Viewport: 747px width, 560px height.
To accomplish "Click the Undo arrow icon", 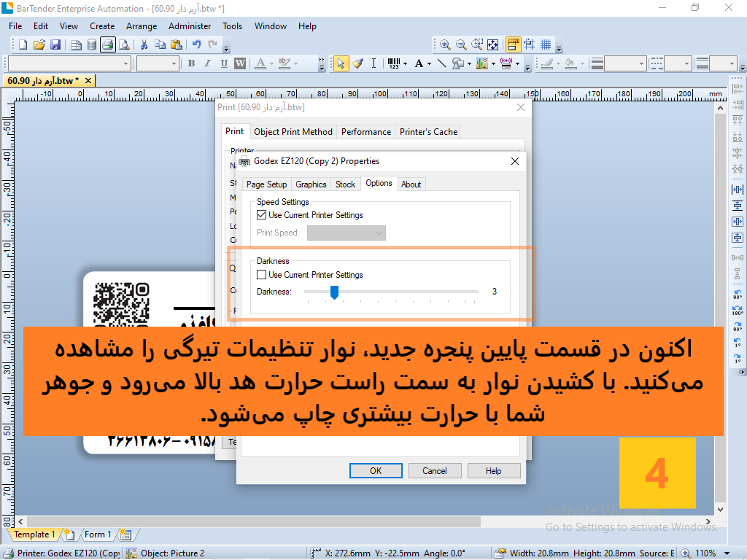I will pyautogui.click(x=196, y=44).
